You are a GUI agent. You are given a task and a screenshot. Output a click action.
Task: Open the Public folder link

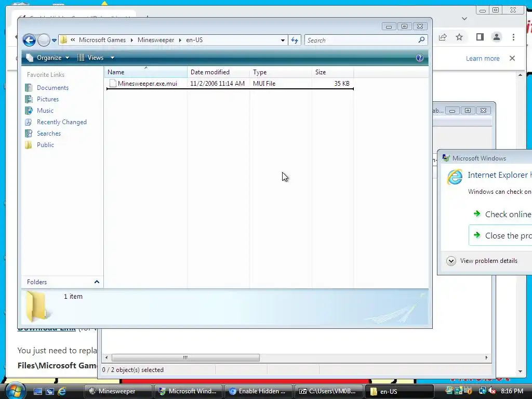coord(45,145)
